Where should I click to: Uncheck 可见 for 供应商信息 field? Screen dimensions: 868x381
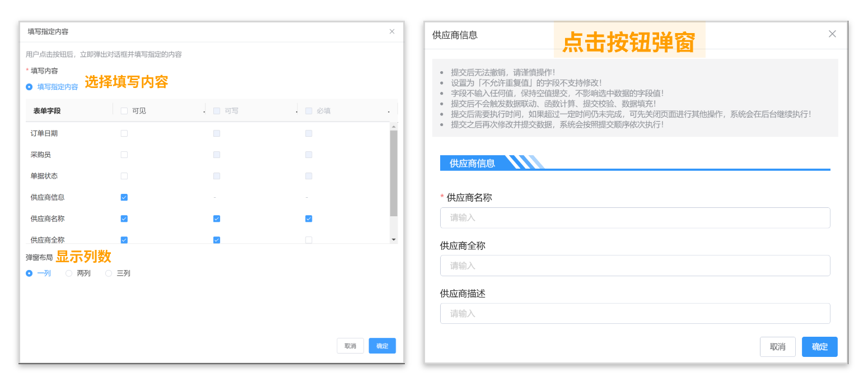pos(124,197)
